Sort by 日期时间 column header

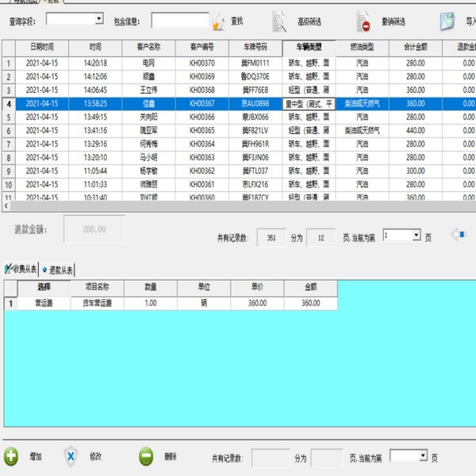[41, 48]
